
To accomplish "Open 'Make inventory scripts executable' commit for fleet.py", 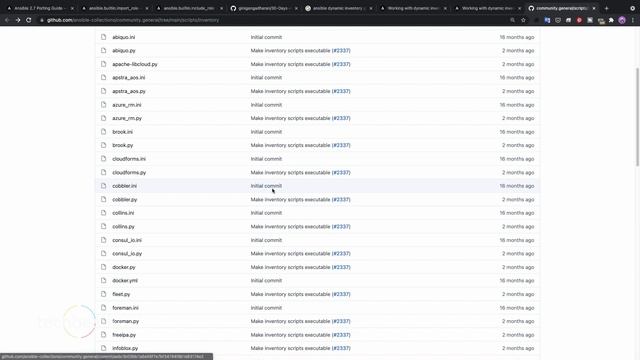I will point(290,294).
